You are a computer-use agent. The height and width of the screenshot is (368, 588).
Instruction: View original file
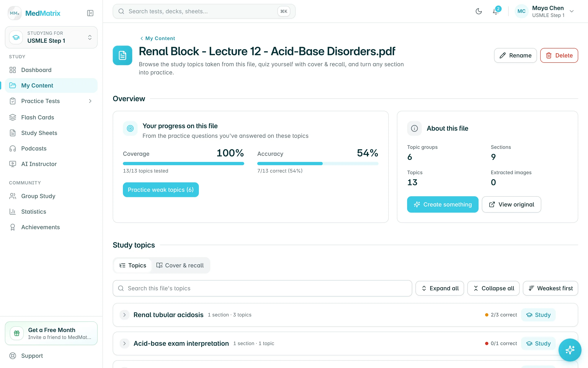pos(511,204)
